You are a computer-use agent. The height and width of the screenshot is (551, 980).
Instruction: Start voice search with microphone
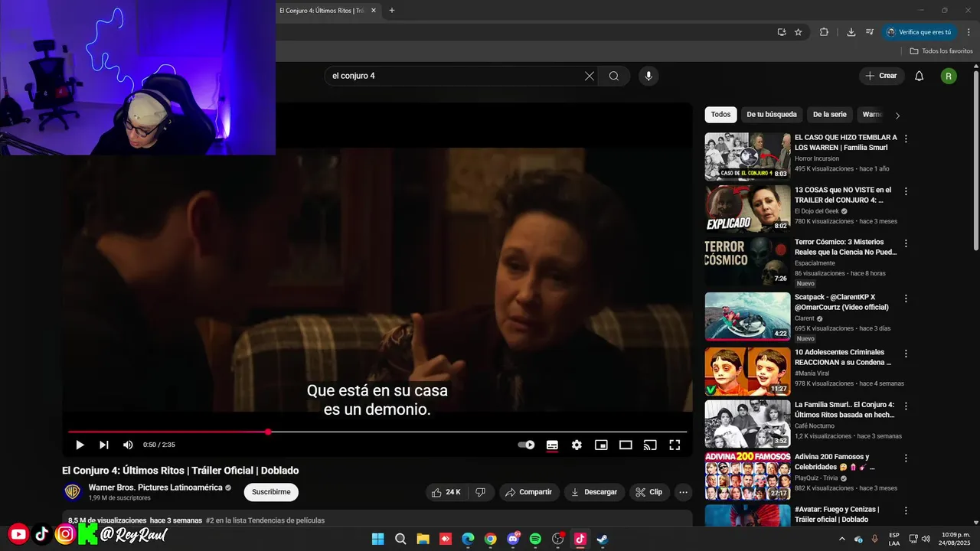click(648, 76)
